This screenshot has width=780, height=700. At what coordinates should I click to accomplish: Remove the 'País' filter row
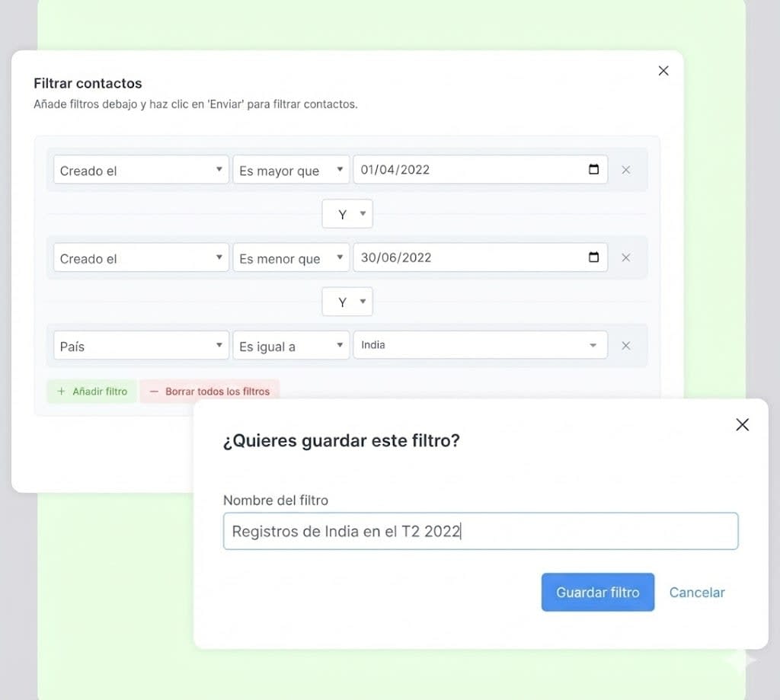626,345
